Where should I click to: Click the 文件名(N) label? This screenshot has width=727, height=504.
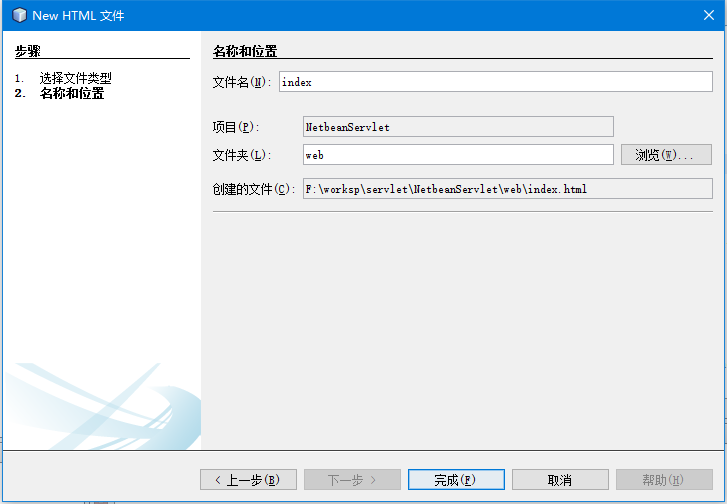(x=241, y=83)
